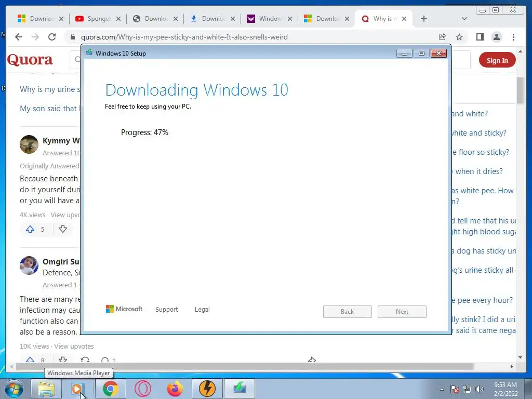
Task: Click the scroll down arrow of the page
Action: 520,357
